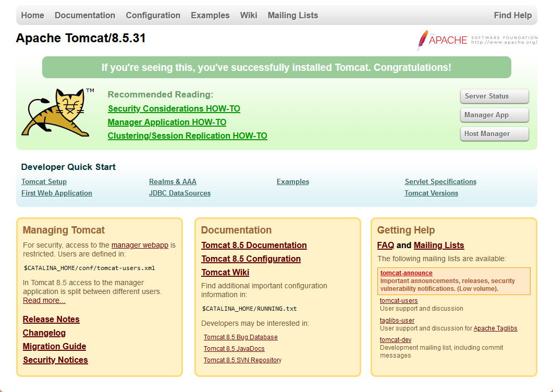Follow the Read more... link

point(44,301)
